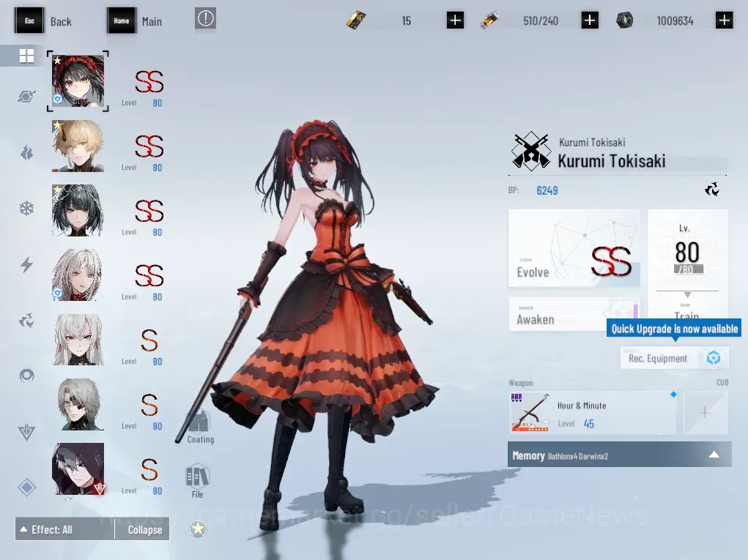748x560 pixels.
Task: Click the serum currency icon
Action: pos(490,20)
